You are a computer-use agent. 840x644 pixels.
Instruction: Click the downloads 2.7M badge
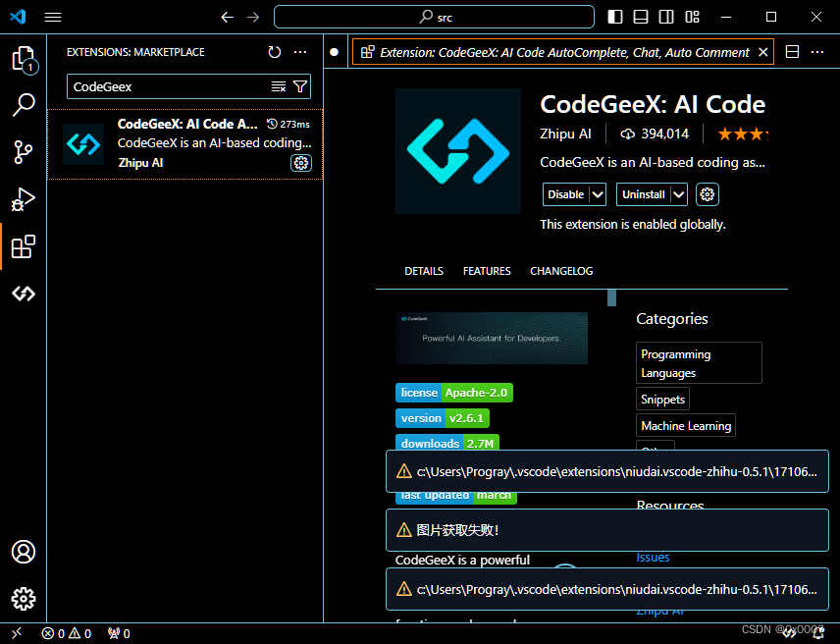(447, 443)
